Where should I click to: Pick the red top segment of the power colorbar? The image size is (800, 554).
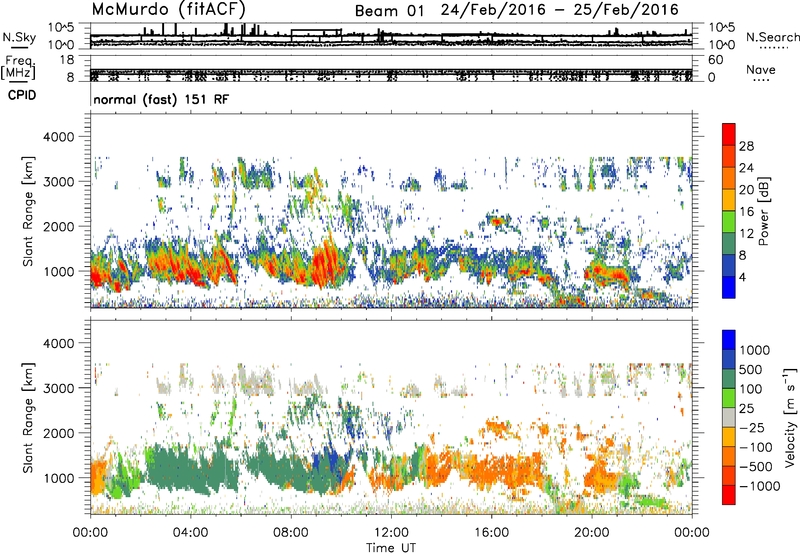(x=729, y=135)
